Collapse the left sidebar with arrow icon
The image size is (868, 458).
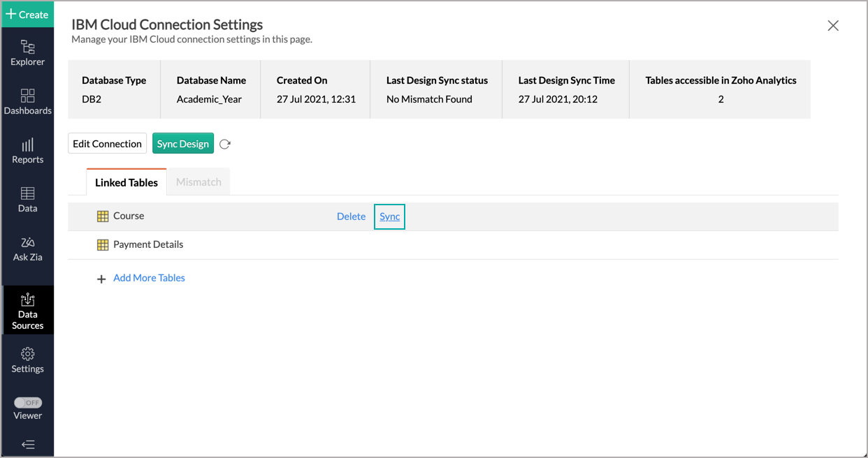[x=27, y=445]
